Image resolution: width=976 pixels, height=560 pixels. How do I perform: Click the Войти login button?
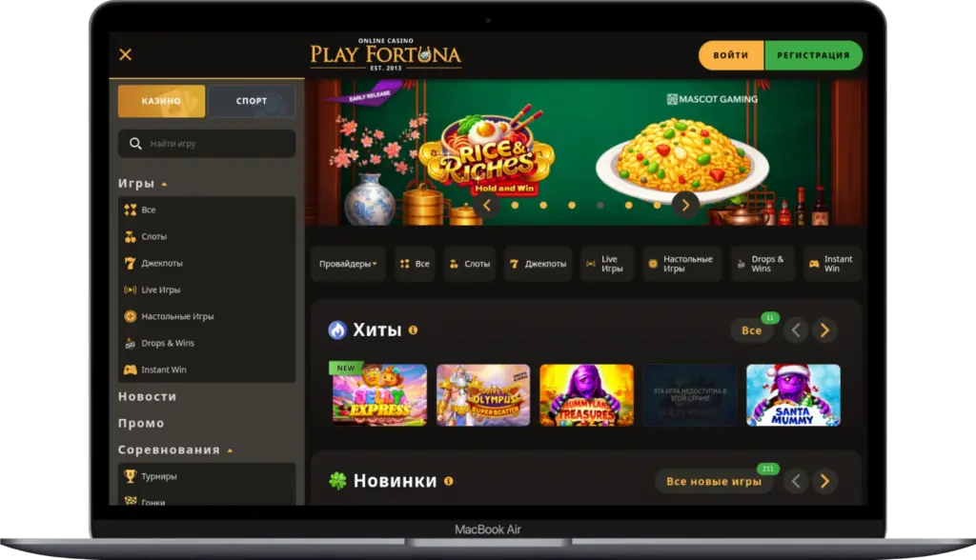click(x=731, y=55)
